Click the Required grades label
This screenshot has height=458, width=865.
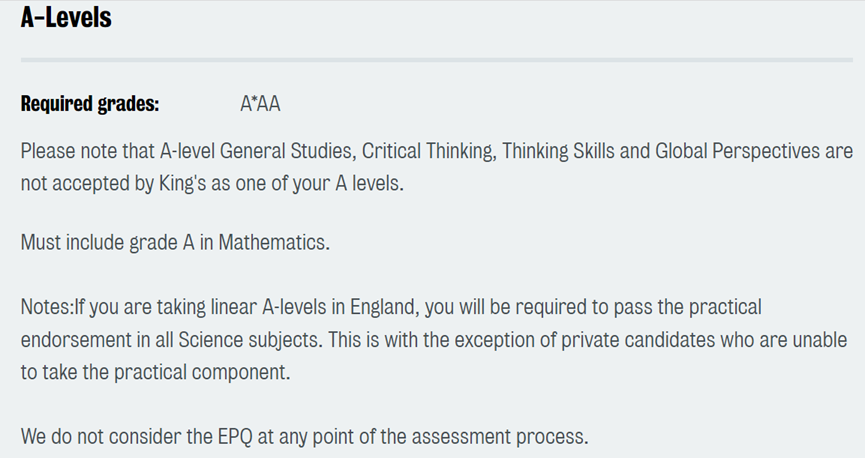click(90, 104)
